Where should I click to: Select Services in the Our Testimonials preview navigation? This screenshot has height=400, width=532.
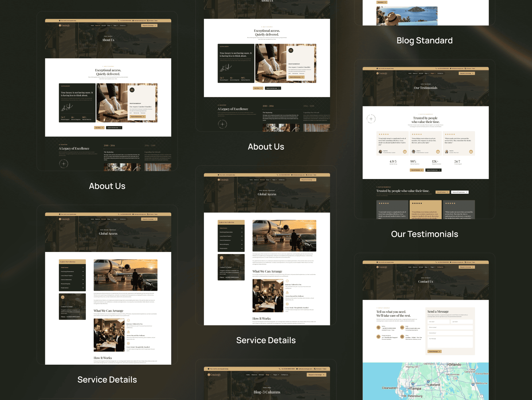(421, 73)
